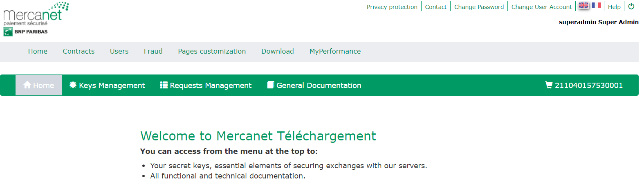
Task: Open the Contracts menu
Action: click(x=79, y=52)
